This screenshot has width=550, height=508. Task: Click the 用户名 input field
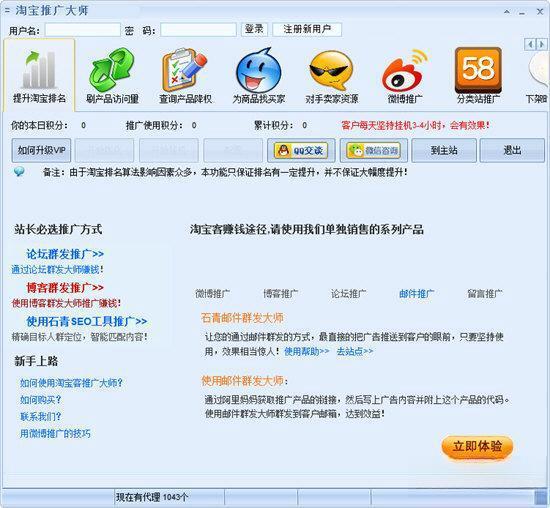83,30
